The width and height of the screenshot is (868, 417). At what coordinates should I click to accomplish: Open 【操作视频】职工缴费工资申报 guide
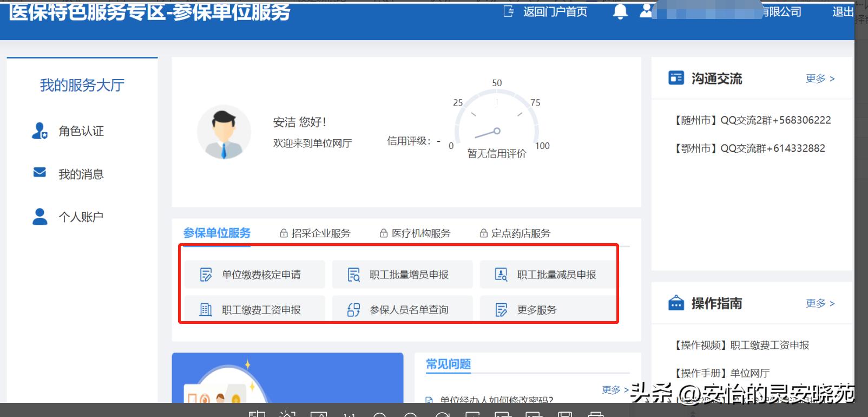click(x=741, y=345)
